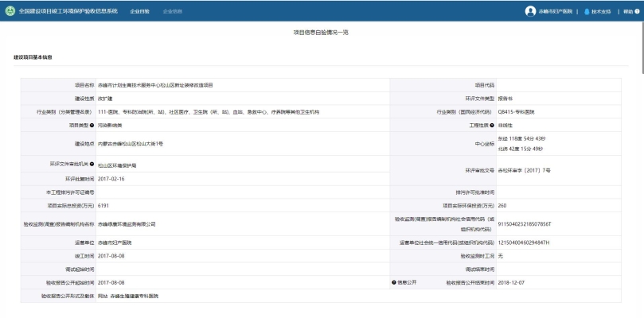This screenshot has height=318, width=644.
Task: Click the 帮助 link in header
Action: click(628, 11)
